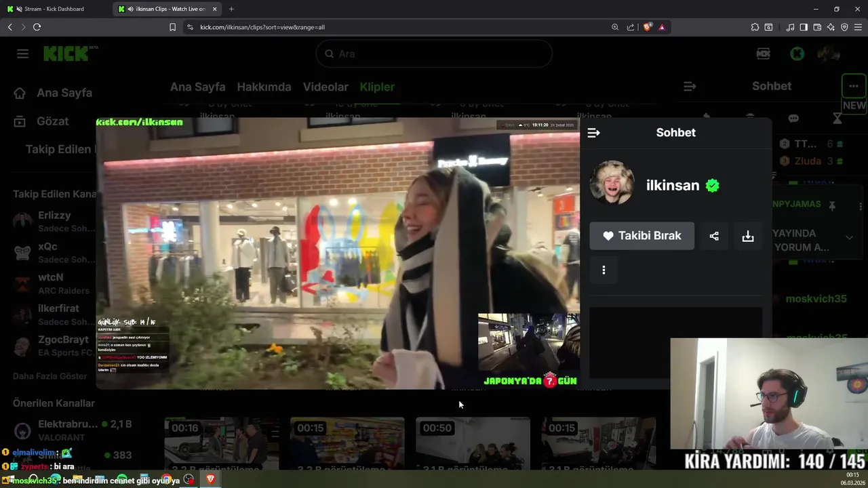Open the 00:50 clip thumbnail
This screenshot has width=868, height=488.
[x=473, y=443]
